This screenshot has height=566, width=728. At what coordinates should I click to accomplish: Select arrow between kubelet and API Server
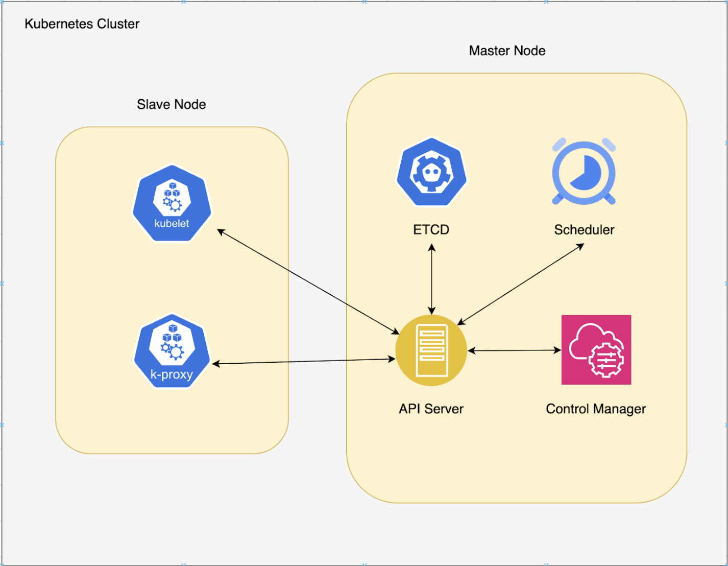pos(308,281)
